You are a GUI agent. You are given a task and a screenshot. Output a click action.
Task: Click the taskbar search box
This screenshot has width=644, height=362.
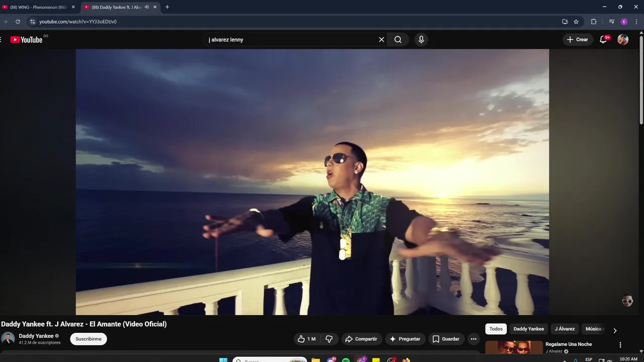(270, 360)
